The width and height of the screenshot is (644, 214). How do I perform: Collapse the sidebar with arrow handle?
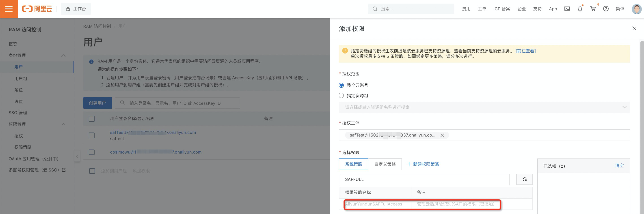77,156
